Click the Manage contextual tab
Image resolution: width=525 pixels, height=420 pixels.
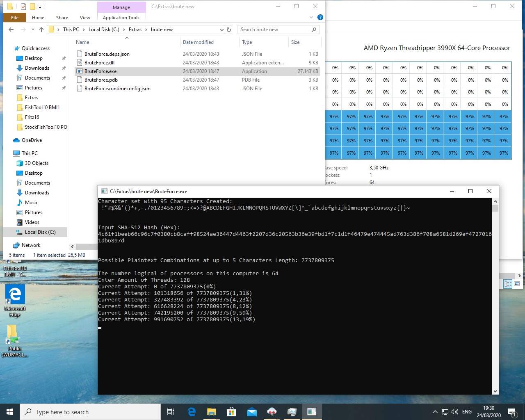121,7
